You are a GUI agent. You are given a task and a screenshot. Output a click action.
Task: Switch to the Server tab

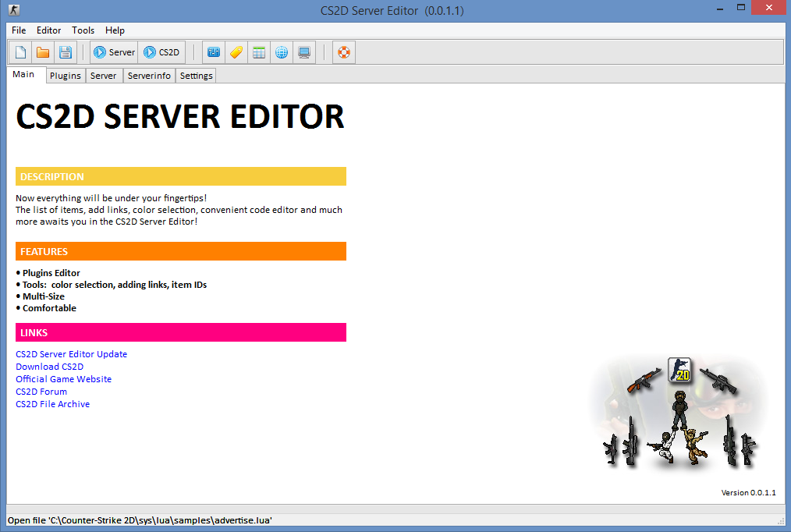[104, 76]
